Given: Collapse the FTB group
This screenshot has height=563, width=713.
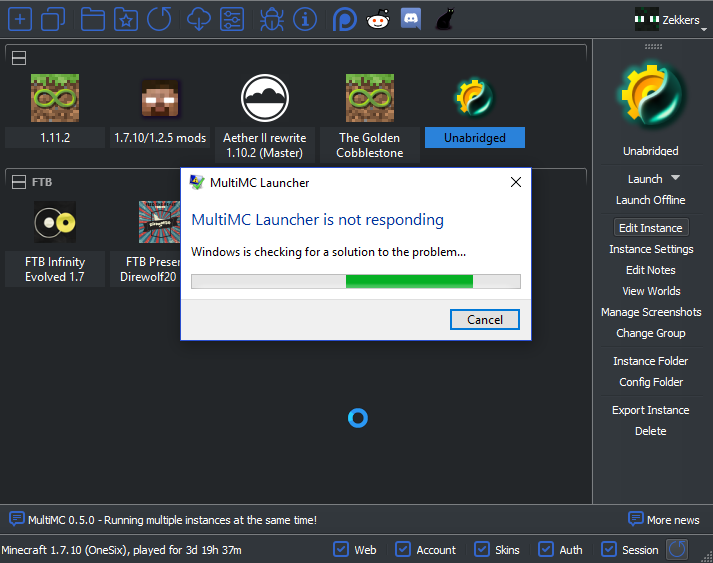Looking at the screenshot, I should click(x=19, y=182).
